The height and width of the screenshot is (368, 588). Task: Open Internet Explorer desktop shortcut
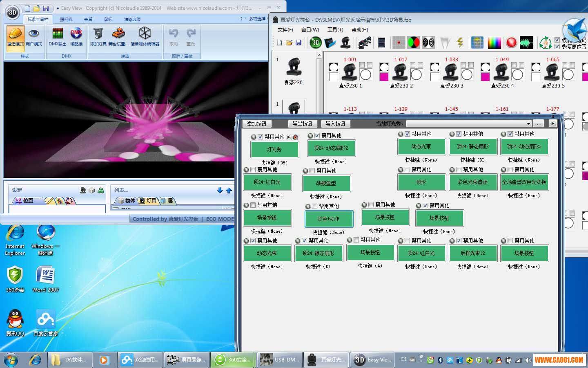point(15,240)
